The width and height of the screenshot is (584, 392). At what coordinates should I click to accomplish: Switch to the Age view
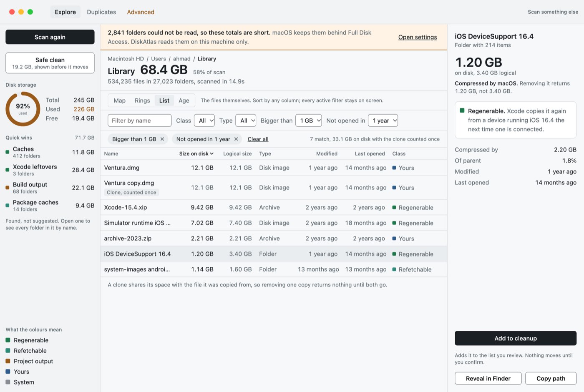[x=184, y=101]
